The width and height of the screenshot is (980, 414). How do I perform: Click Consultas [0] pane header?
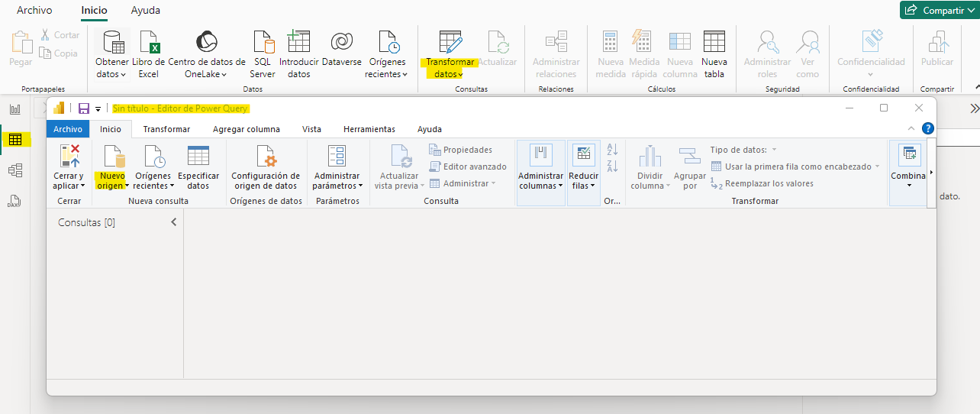click(x=87, y=222)
